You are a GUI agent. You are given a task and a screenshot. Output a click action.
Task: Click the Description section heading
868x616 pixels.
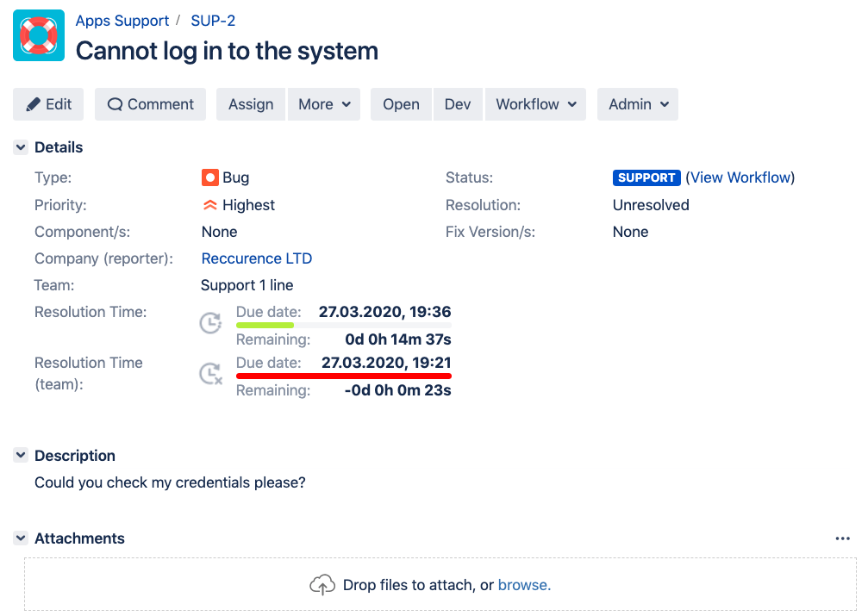click(x=75, y=456)
